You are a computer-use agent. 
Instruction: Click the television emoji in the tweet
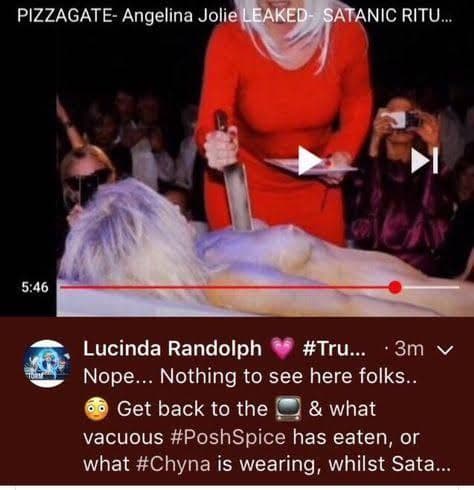point(288,409)
